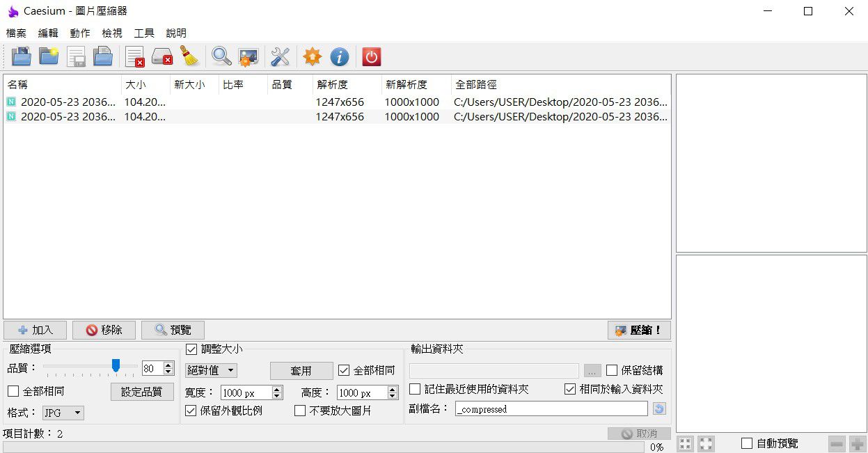The height and width of the screenshot is (453, 868).
Task: Open the 檔案 menu
Action: (x=17, y=33)
